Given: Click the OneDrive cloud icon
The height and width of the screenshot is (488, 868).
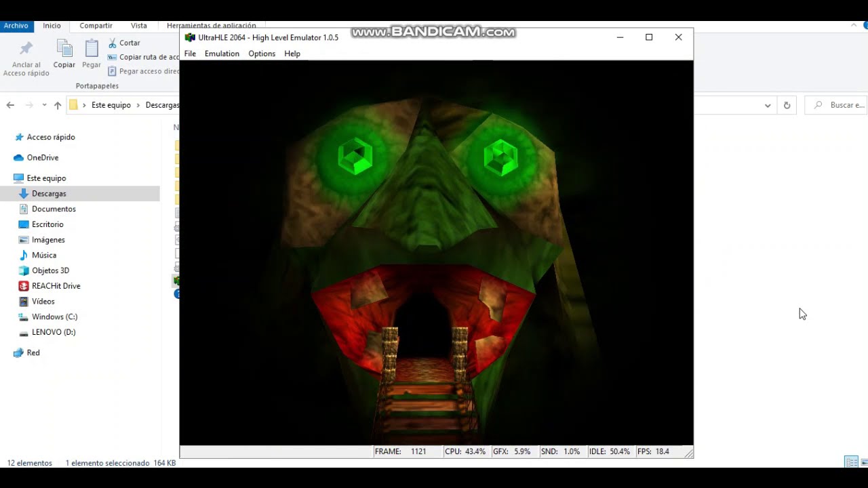Looking at the screenshot, I should click(19, 157).
